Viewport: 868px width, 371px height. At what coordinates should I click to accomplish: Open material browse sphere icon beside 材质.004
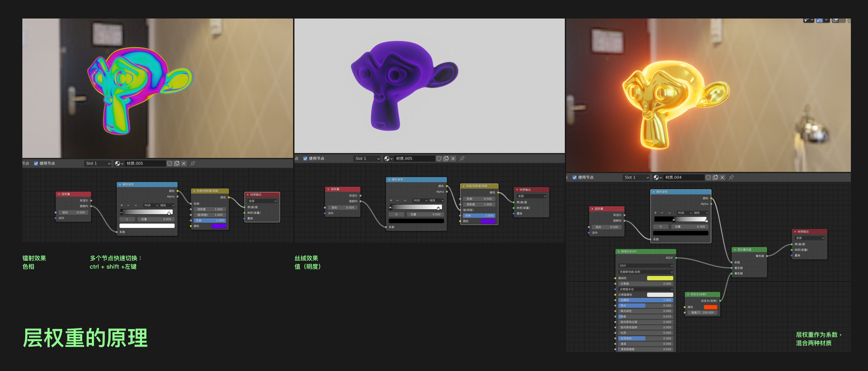[x=658, y=177]
